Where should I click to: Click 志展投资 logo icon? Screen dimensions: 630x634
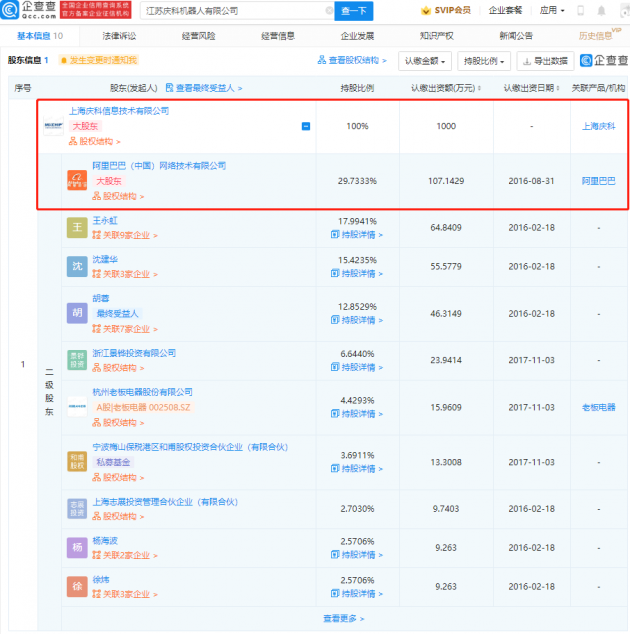77,509
